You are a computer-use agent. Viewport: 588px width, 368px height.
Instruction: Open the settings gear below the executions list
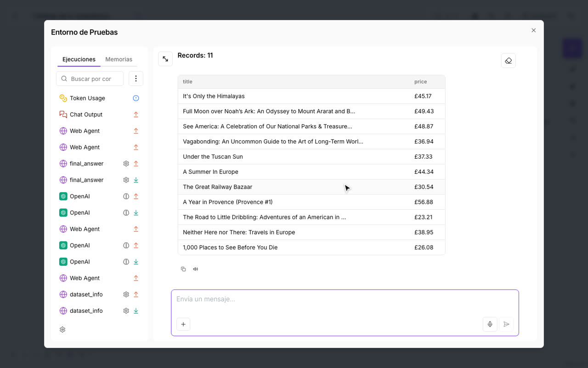(62, 329)
